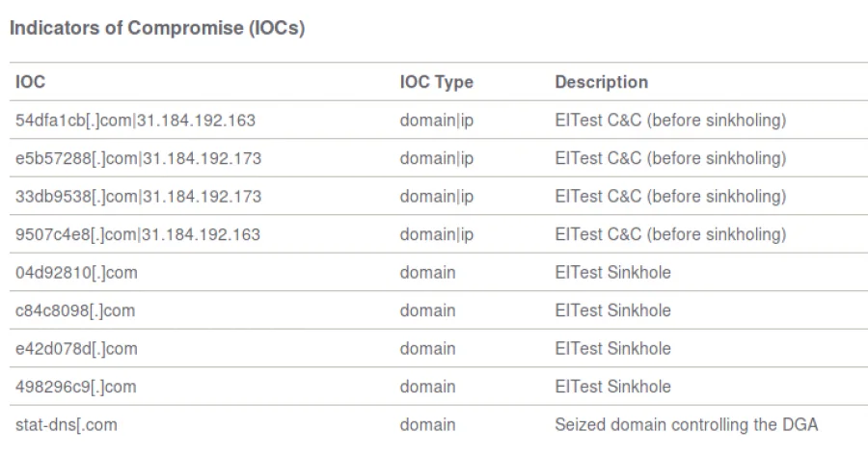Screen dimensions: 868x458
Task: Click the domain|ip type for e5b57288[.]com
Action: pyautogui.click(x=436, y=158)
